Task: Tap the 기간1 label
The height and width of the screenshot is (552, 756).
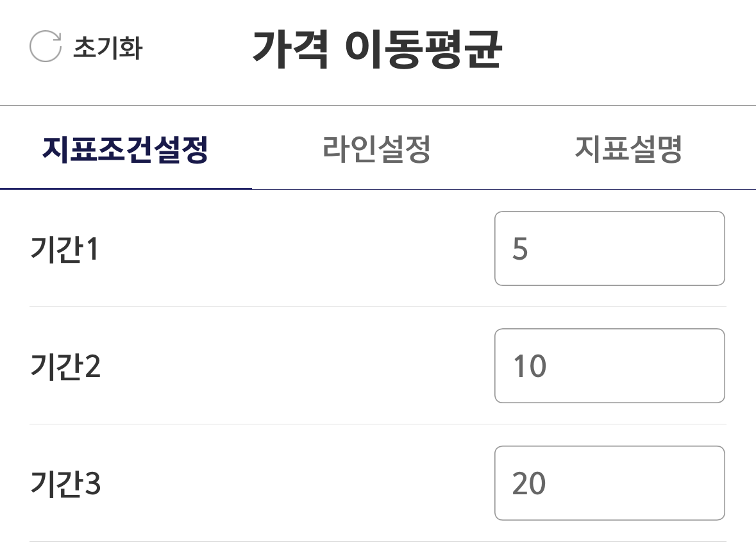Action: click(x=64, y=249)
